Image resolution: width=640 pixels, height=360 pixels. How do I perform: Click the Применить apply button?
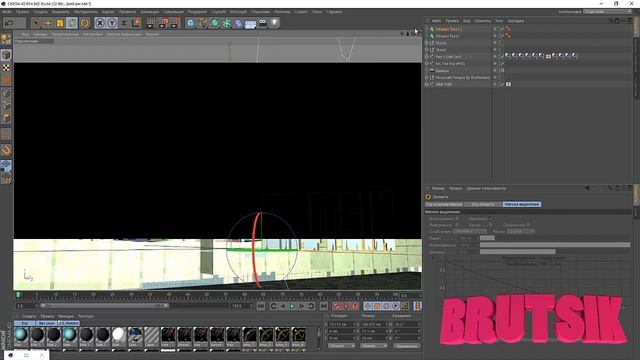coord(407,346)
